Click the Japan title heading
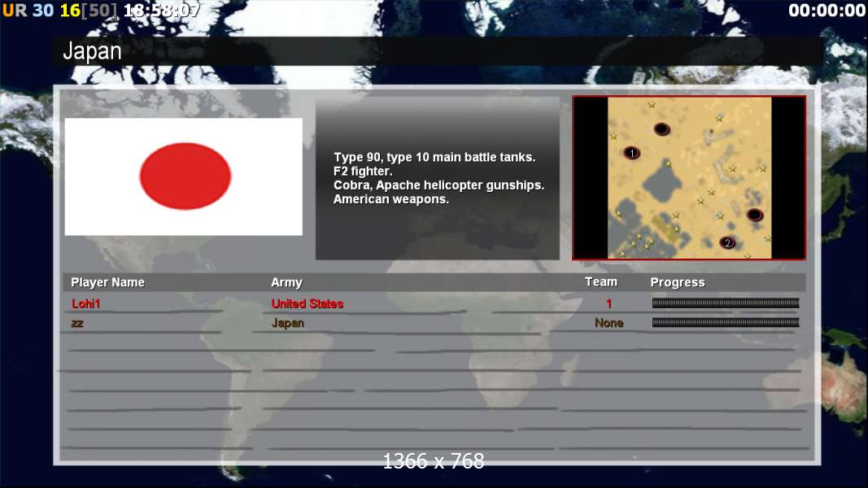The height and width of the screenshot is (488, 868). click(92, 51)
